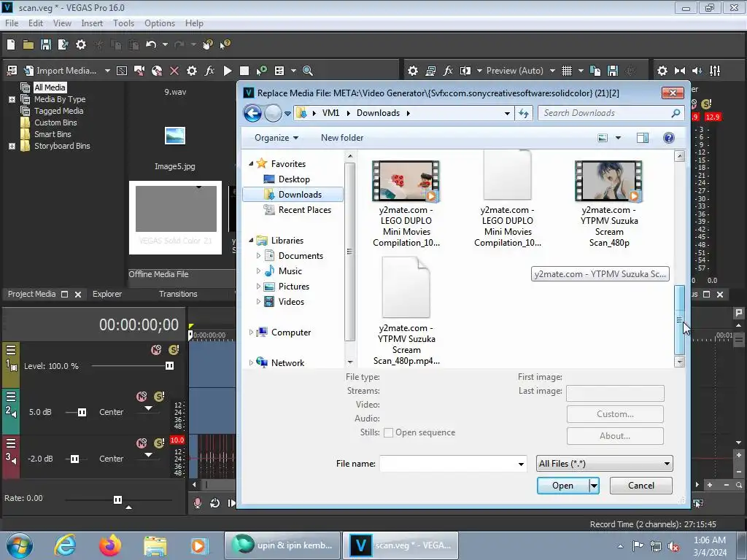Image resolution: width=747 pixels, height=560 pixels.
Task: Expand Network node in navigation pane
Action: coord(251,363)
